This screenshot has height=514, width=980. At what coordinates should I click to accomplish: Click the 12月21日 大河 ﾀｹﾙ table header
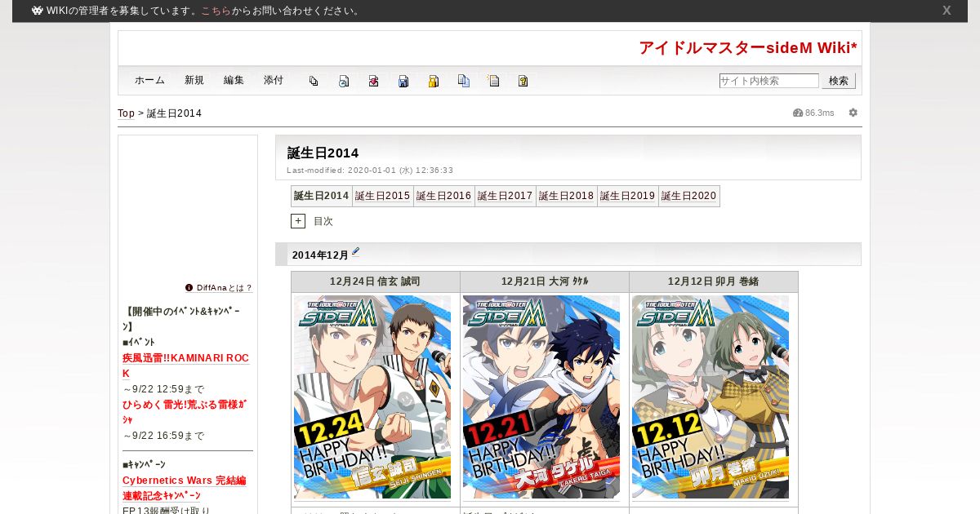point(545,281)
